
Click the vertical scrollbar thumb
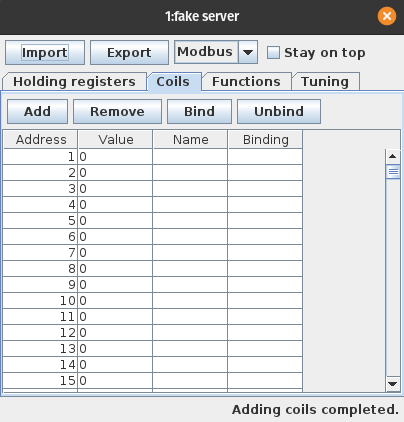[x=393, y=172]
